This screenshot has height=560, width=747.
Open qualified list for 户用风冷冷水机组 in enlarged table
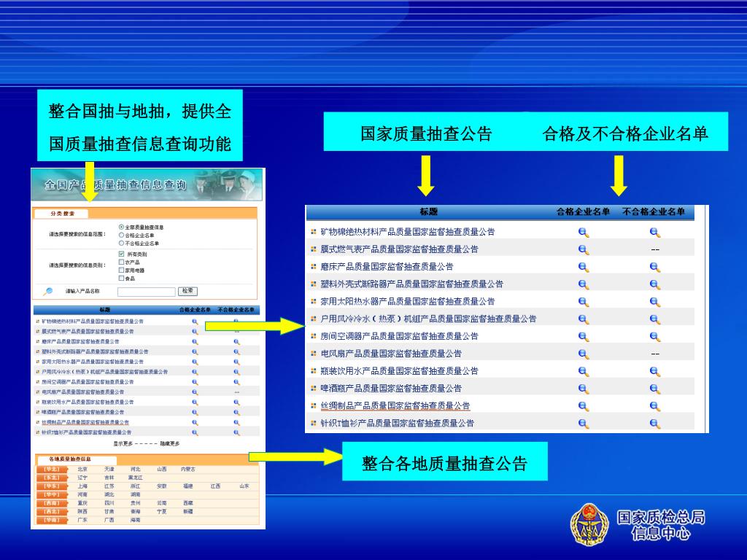[x=584, y=319]
